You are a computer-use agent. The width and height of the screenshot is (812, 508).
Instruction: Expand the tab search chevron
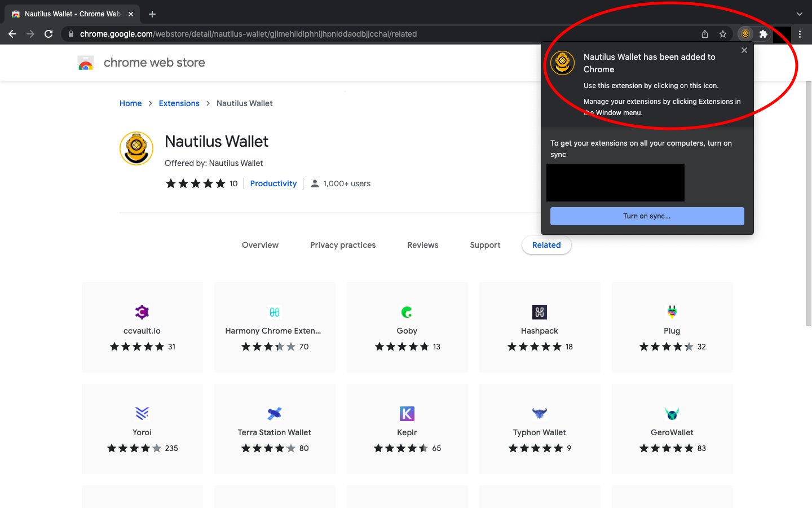point(799,14)
